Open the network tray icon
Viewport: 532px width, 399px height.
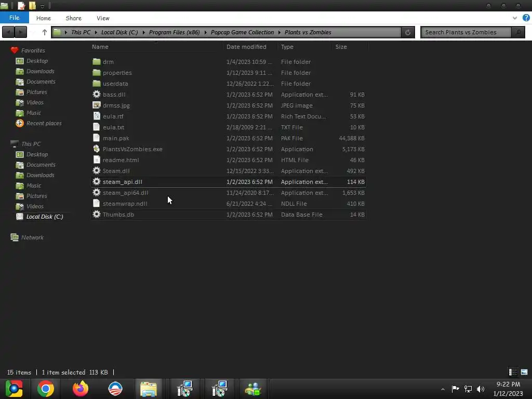coord(468,389)
